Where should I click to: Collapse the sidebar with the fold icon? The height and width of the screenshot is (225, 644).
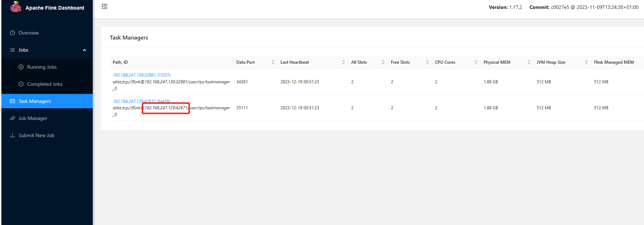click(104, 6)
